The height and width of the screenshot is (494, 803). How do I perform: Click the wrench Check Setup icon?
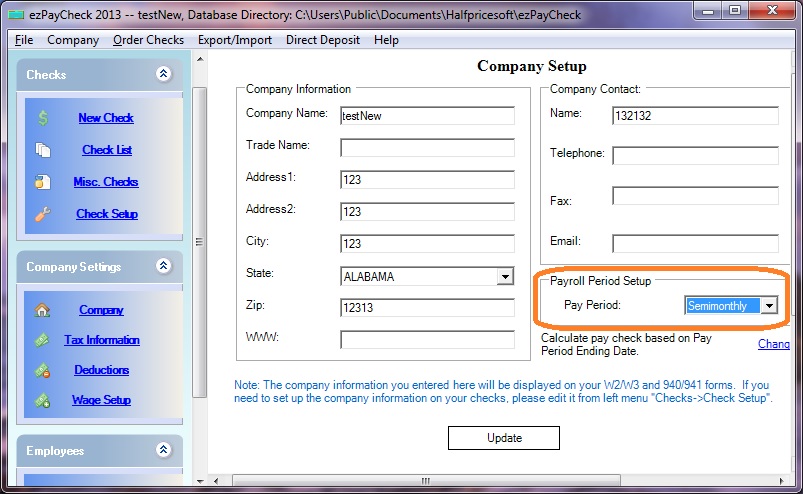(x=43, y=214)
